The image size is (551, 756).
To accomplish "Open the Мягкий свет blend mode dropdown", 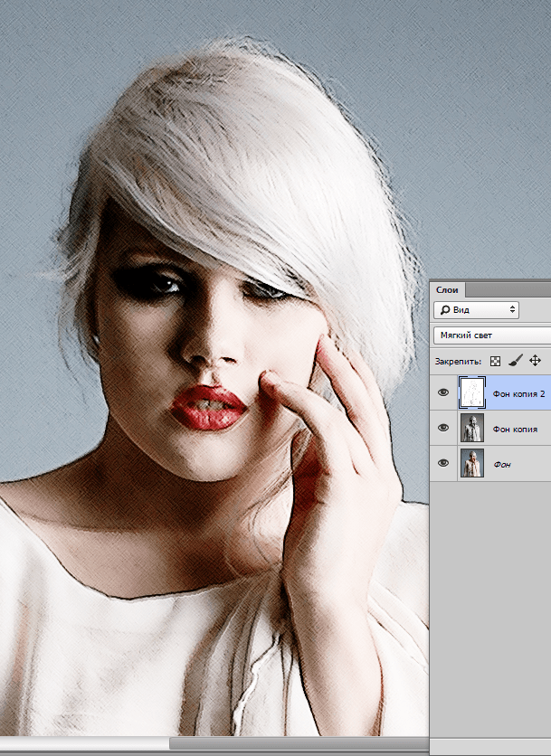I will tap(492, 335).
